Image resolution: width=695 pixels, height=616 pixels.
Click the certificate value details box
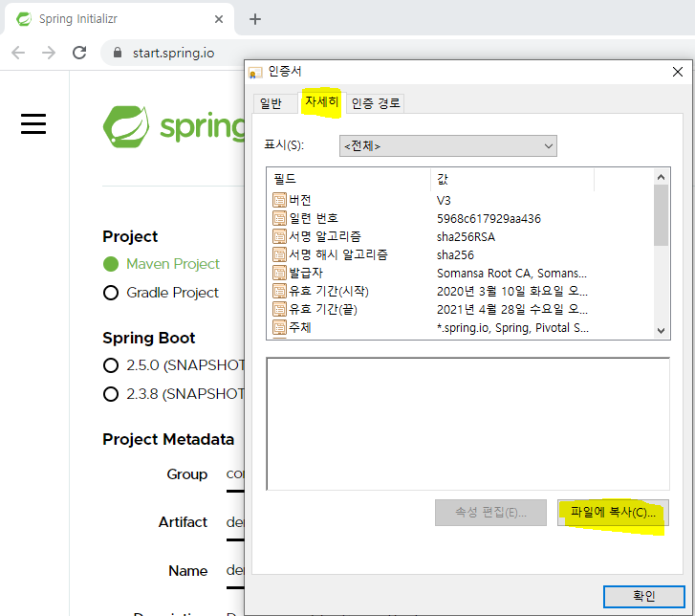468,424
